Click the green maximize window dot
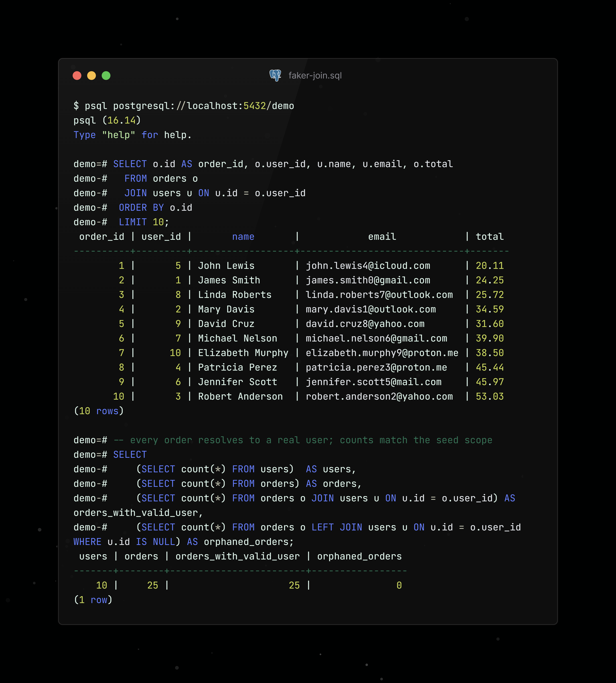The image size is (616, 683). [106, 76]
